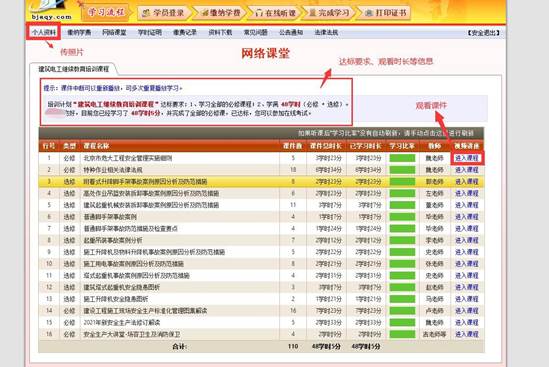Click the bjaqy.com site logo

click(x=52, y=11)
